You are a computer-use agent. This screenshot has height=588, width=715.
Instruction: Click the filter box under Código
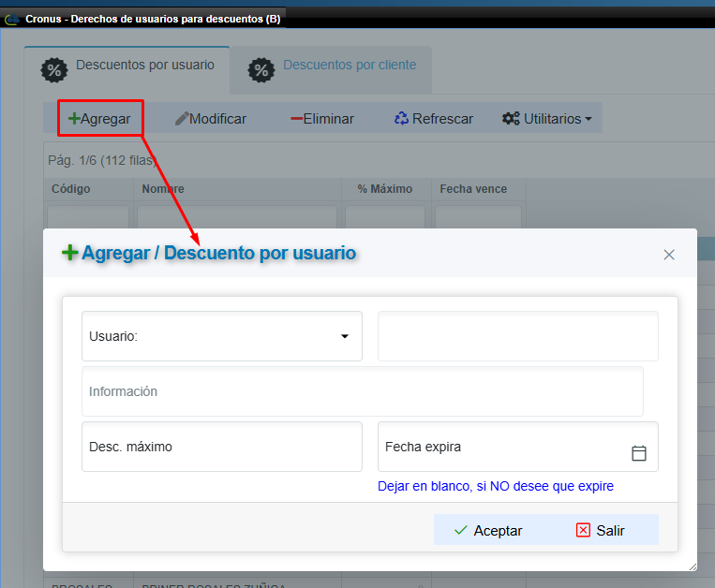[88, 217]
